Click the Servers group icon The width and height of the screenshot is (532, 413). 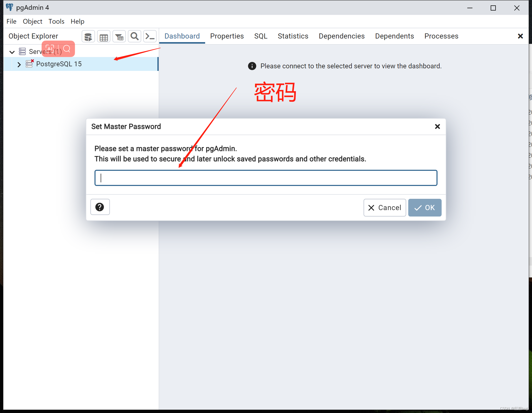pos(22,52)
